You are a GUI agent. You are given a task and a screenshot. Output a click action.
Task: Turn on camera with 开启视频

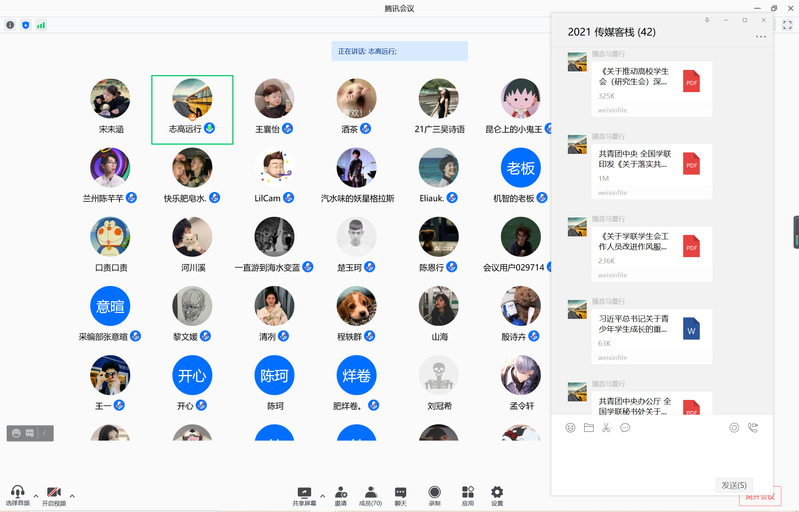click(x=54, y=492)
